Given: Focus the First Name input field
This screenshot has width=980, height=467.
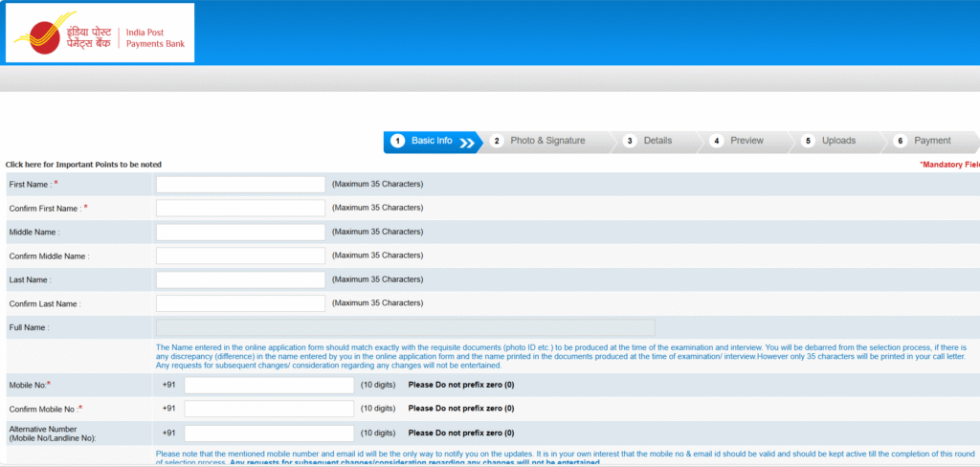Looking at the screenshot, I should (240, 184).
